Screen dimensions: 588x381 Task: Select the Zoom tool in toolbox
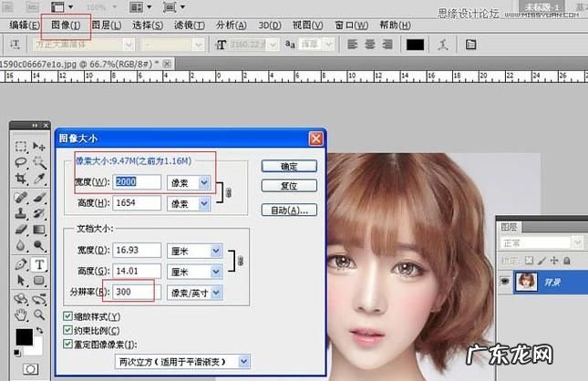coord(39,314)
